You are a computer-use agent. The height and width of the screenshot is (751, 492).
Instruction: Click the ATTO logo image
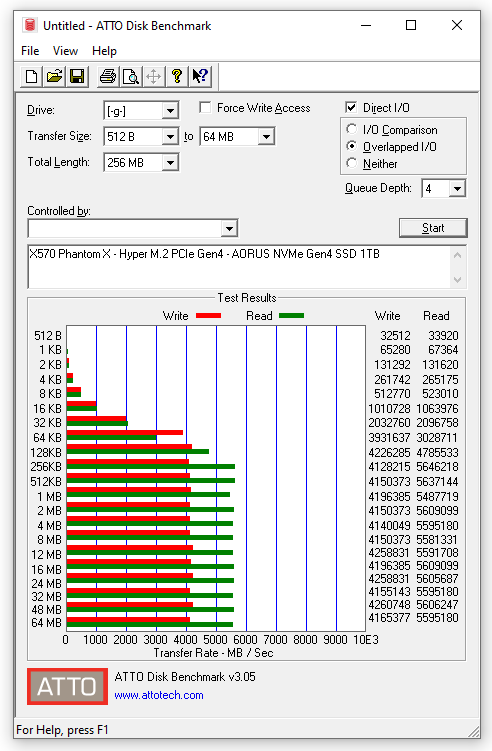click(x=68, y=686)
